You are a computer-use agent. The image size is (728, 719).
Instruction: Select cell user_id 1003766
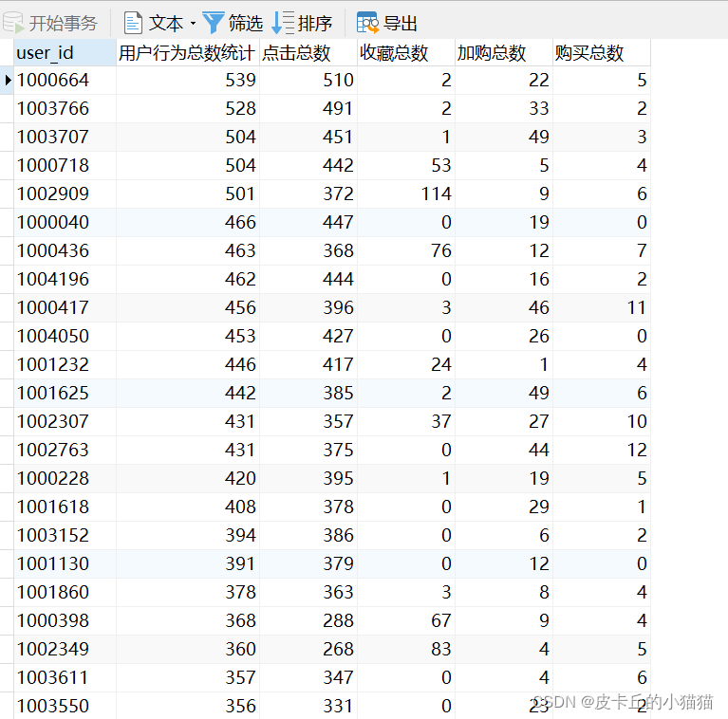tap(65, 108)
